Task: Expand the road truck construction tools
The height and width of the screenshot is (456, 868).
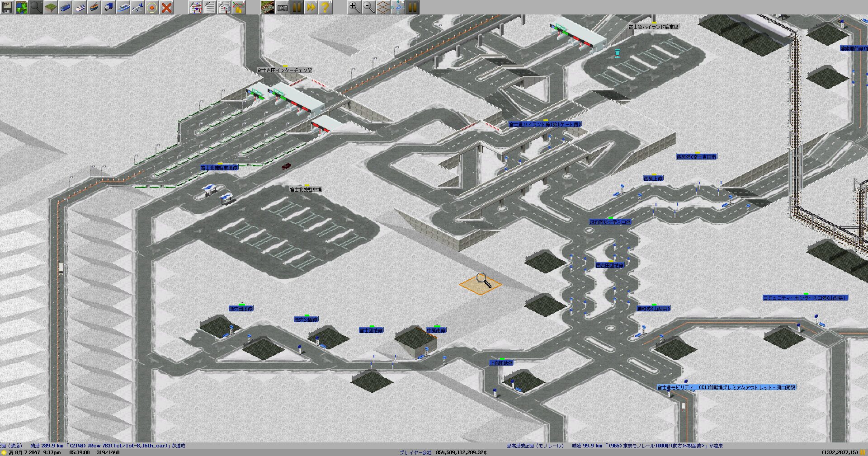Action: 108,7
